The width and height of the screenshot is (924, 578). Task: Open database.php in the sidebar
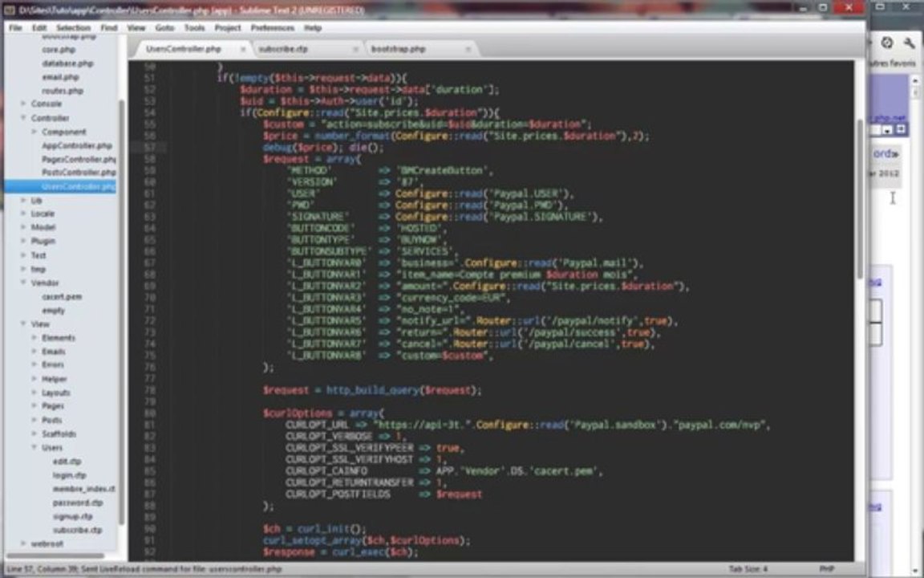click(67, 63)
